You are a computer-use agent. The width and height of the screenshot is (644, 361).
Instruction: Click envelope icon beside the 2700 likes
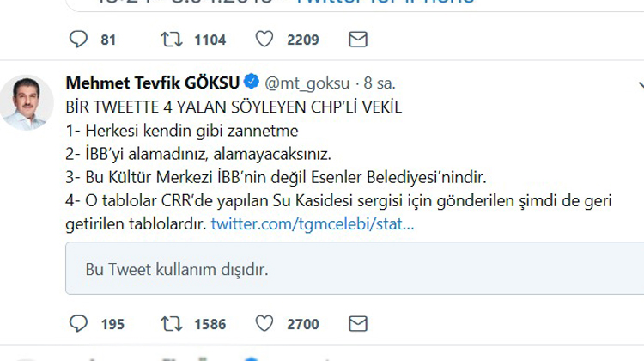pos(357,324)
